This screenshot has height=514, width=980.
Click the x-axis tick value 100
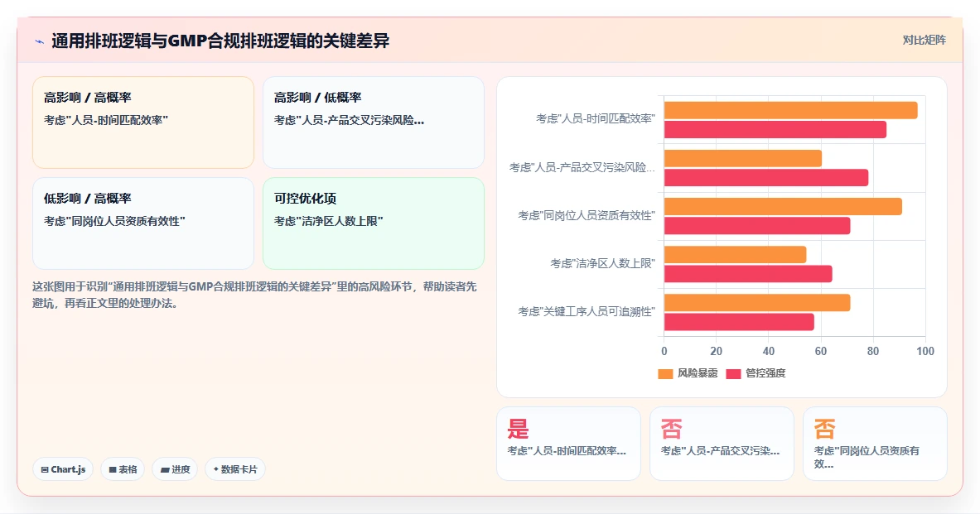(x=925, y=352)
